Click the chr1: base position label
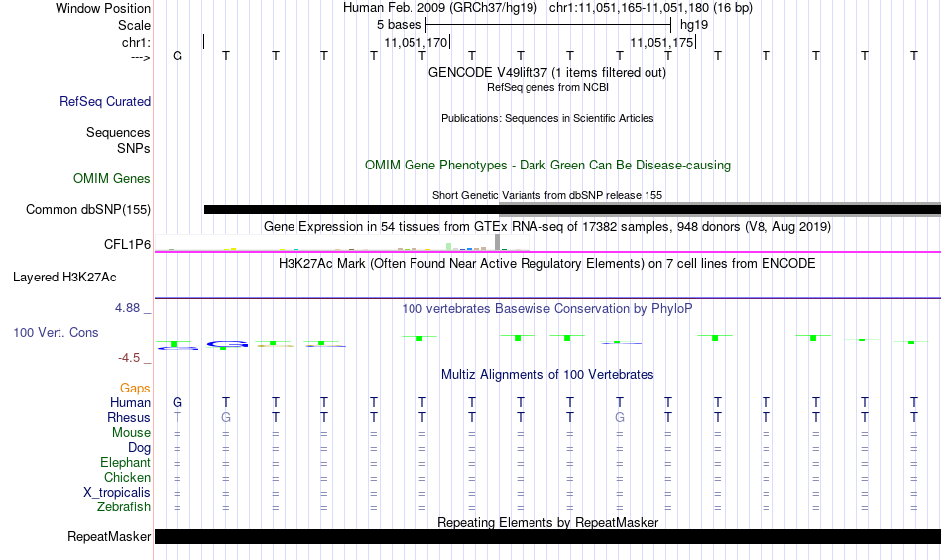942x560 pixels. [136, 42]
